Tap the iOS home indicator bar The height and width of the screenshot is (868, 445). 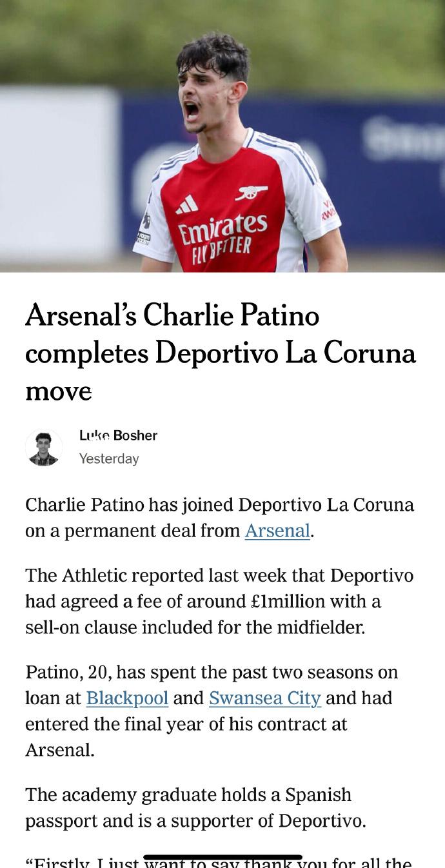222,858
